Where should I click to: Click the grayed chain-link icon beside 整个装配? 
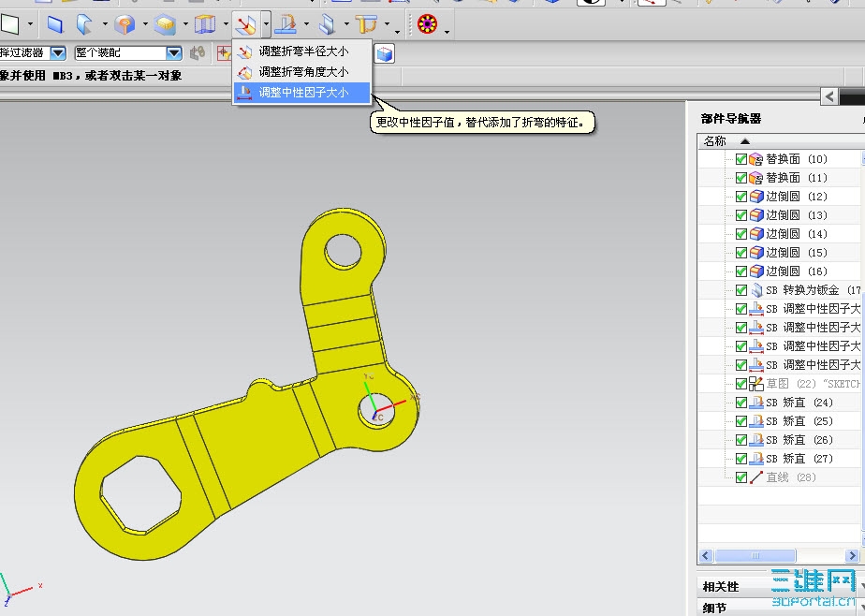pos(198,53)
